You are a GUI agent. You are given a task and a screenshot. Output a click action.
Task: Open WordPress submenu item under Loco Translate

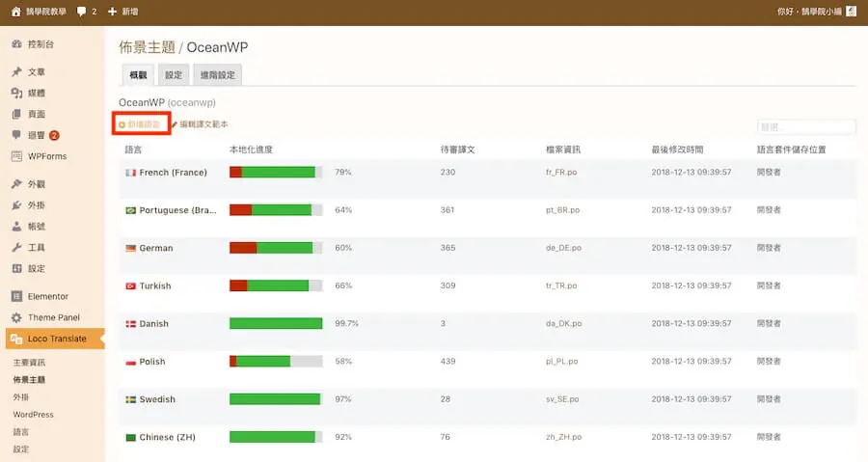[33, 415]
